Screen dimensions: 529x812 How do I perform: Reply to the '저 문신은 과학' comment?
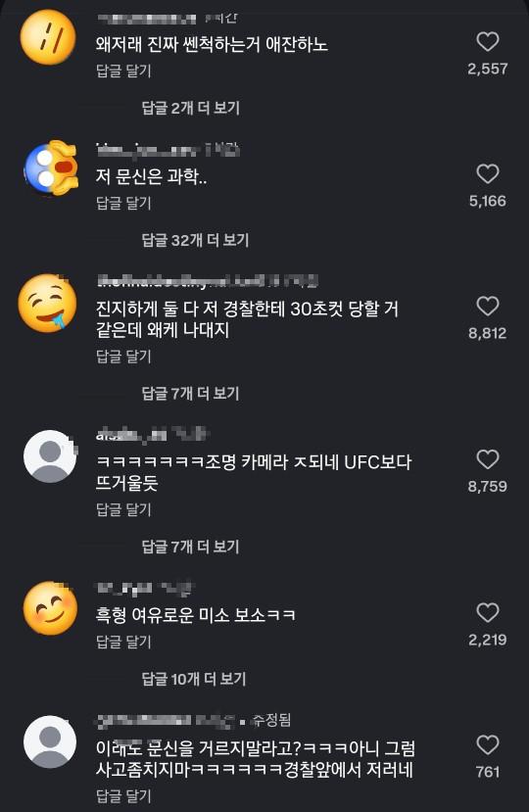coord(123,203)
